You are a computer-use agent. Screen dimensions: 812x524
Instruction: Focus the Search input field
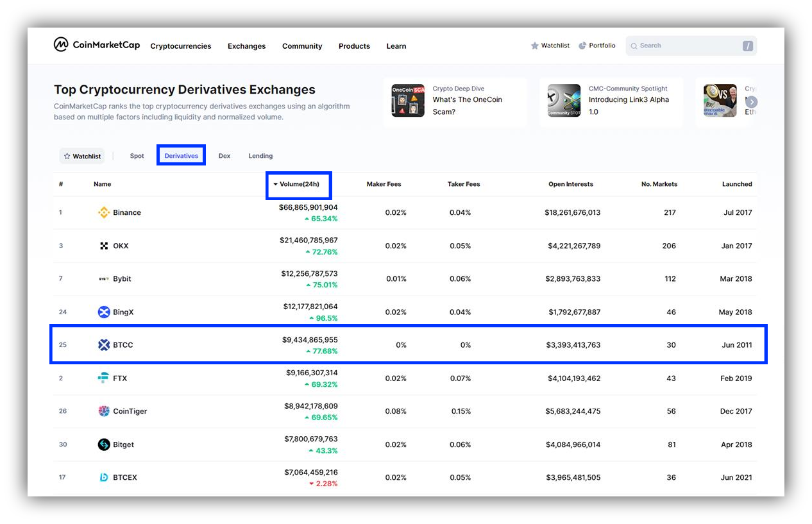691,46
